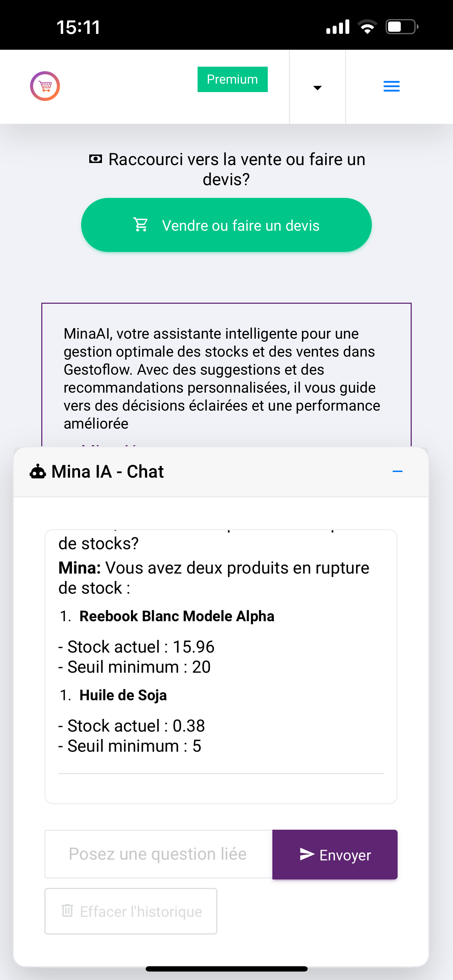The width and height of the screenshot is (453, 980).
Task: Open the Gestoflow shopping cart logo
Action: click(x=45, y=86)
